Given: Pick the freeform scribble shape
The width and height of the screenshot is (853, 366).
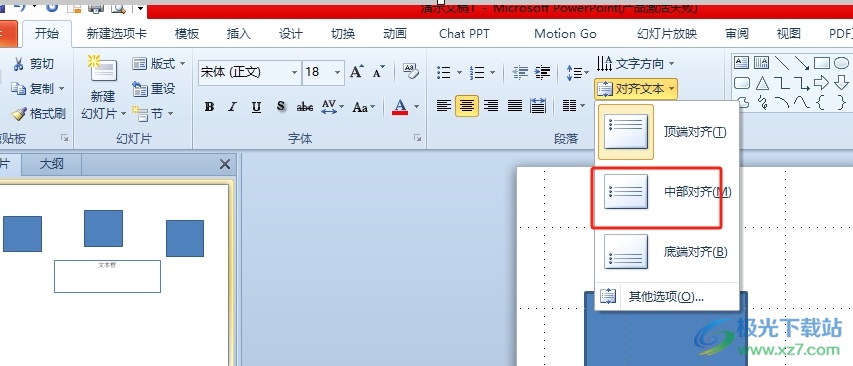Looking at the screenshot, I should pos(762,102).
